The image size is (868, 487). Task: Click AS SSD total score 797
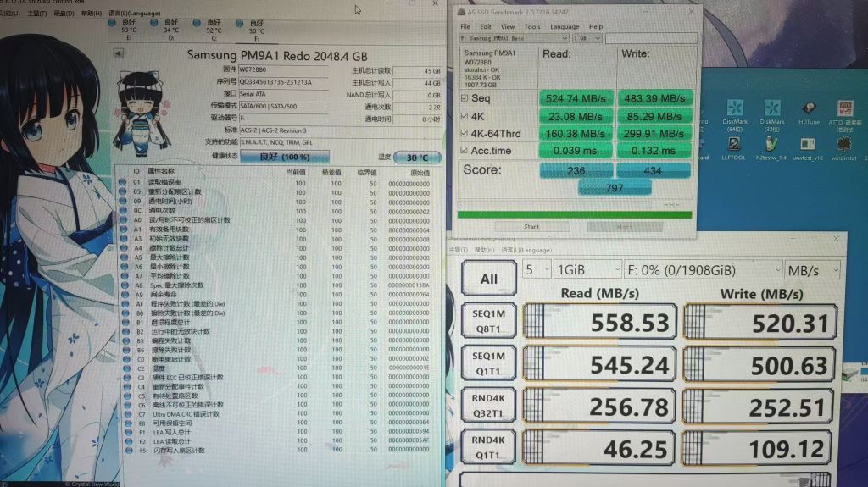pos(615,188)
